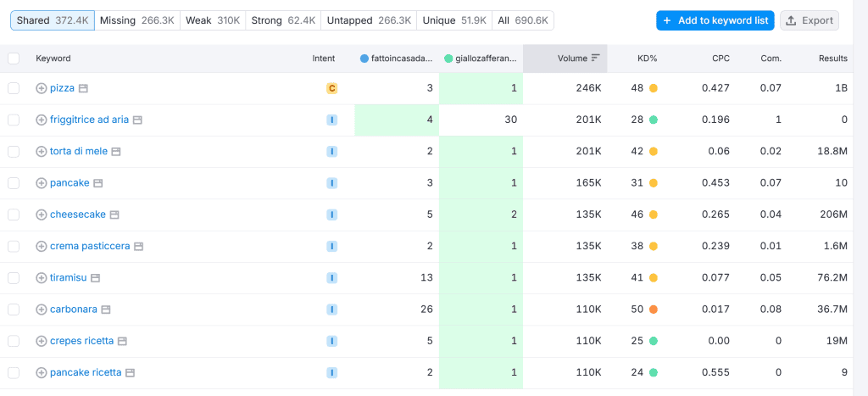868x396 pixels.
Task: Click the commercial intent badge for pizza
Action: [x=331, y=88]
